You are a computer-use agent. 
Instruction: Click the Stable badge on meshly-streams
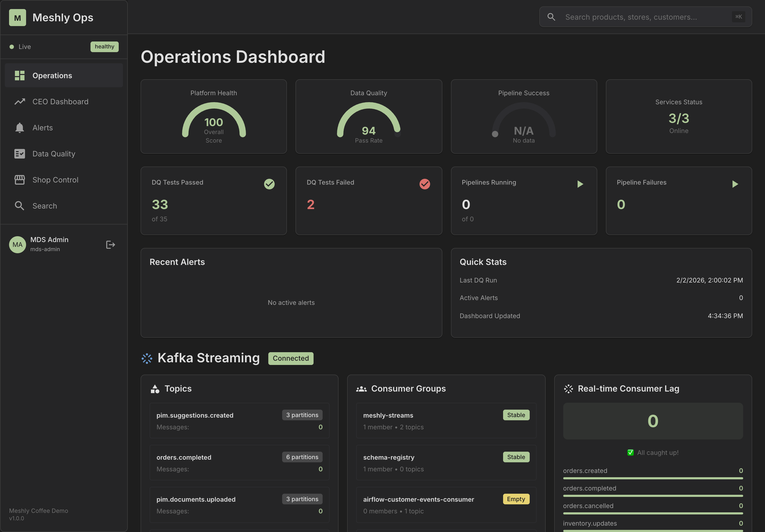point(516,415)
